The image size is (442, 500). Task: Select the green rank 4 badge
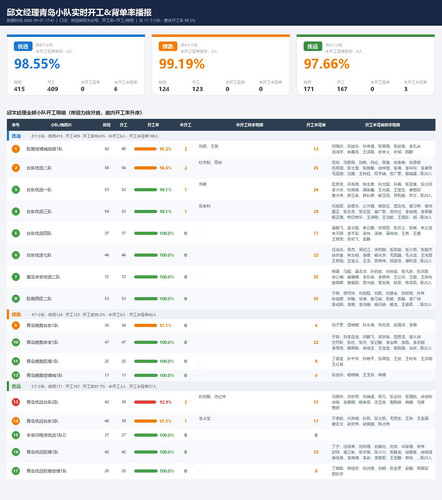tap(16, 211)
